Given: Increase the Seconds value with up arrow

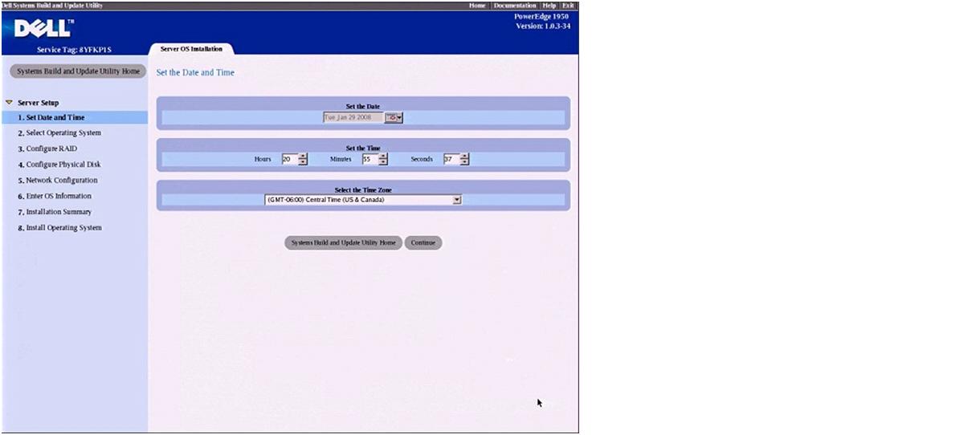Looking at the screenshot, I should point(464,156).
